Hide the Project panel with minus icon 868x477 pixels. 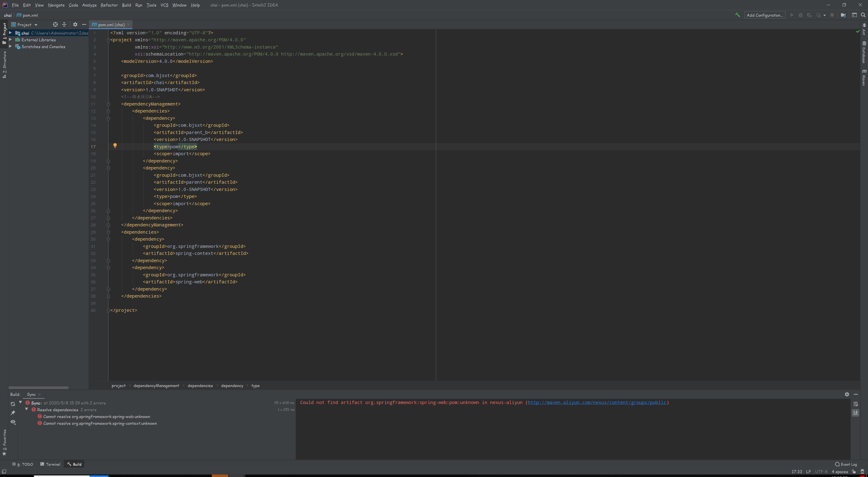[x=84, y=25]
